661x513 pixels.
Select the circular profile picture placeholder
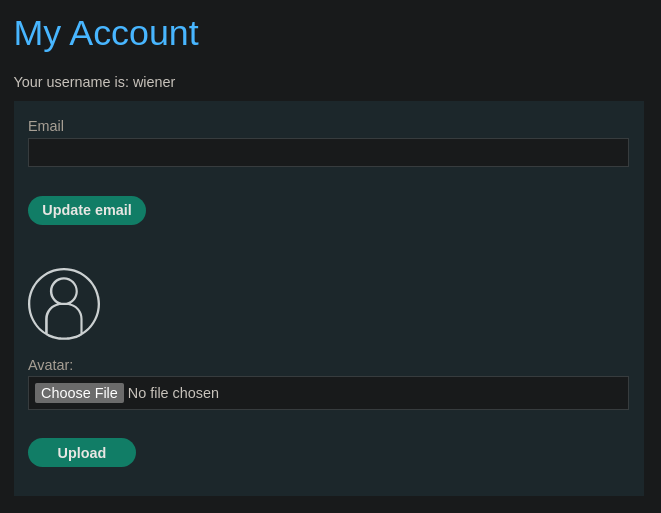point(64,304)
